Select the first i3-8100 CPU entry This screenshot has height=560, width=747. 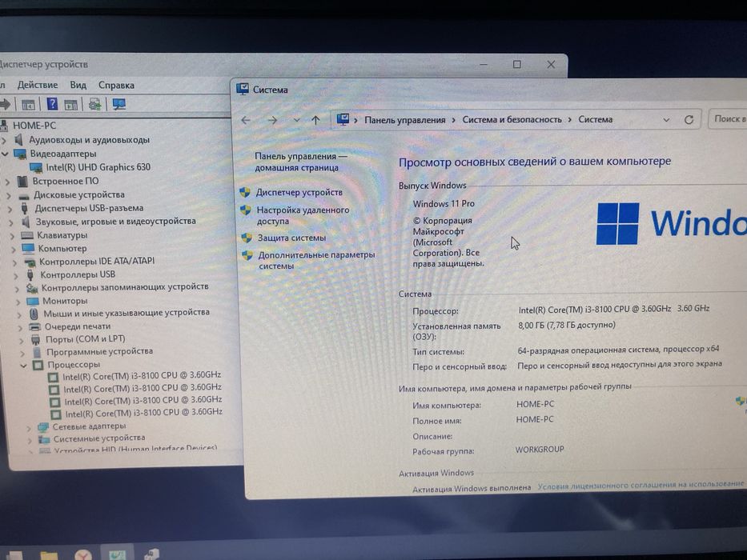click(x=142, y=376)
